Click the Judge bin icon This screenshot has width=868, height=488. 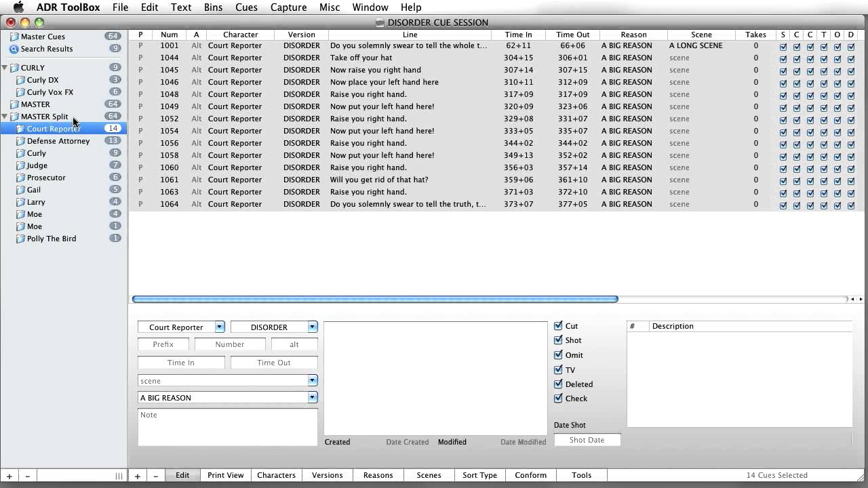click(20, 165)
